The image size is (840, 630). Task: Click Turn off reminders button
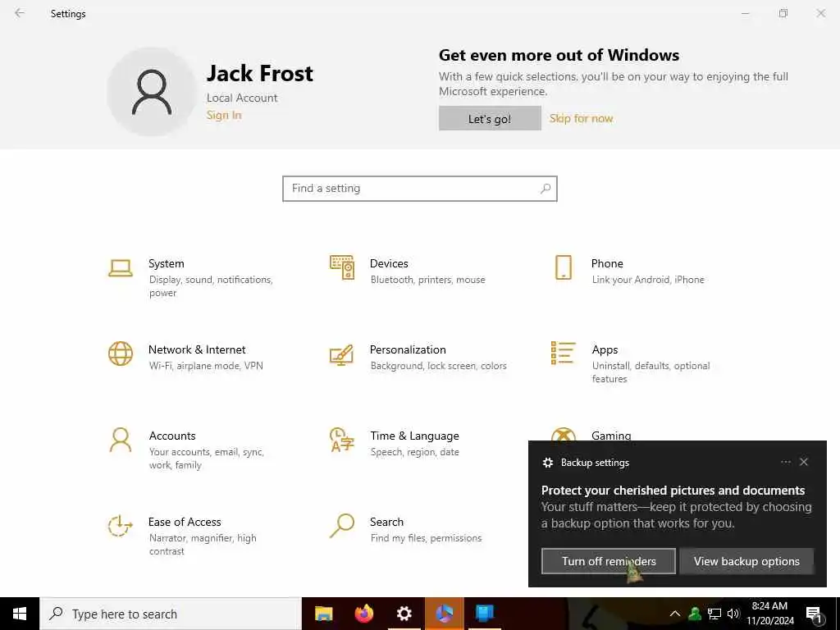click(x=609, y=561)
